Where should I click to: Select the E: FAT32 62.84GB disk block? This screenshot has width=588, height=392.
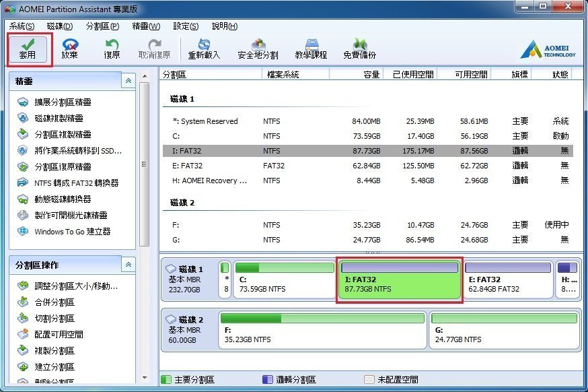coord(508,280)
